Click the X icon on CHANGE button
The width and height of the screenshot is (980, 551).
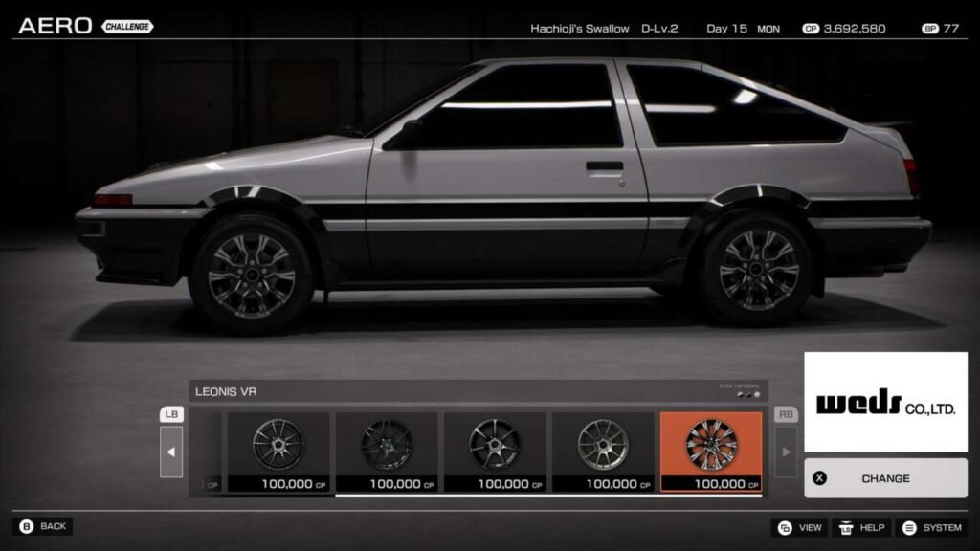820,478
